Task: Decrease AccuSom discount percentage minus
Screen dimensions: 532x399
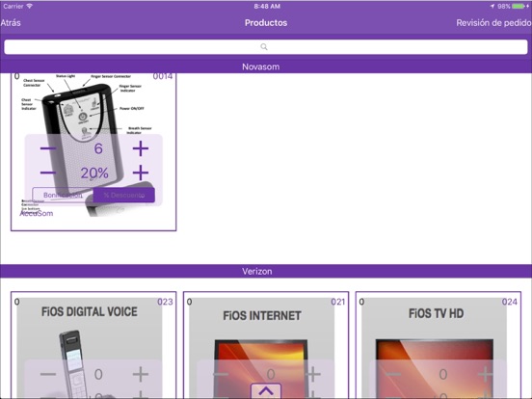Action: (48, 173)
